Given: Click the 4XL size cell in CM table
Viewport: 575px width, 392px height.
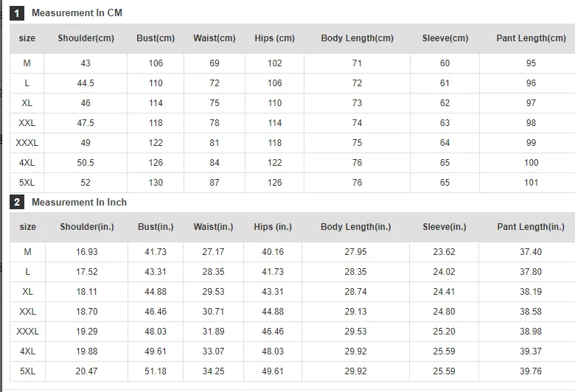Looking at the screenshot, I should click(27, 163).
